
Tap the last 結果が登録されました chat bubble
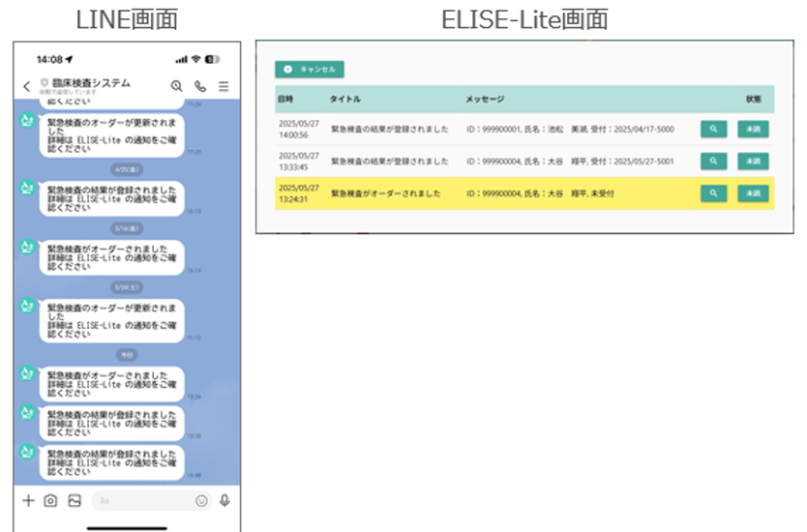[112, 463]
